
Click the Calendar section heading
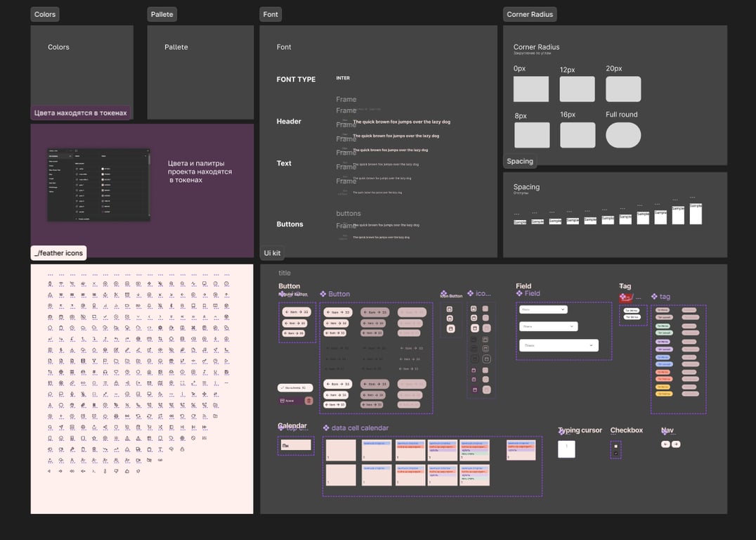pos(292,425)
